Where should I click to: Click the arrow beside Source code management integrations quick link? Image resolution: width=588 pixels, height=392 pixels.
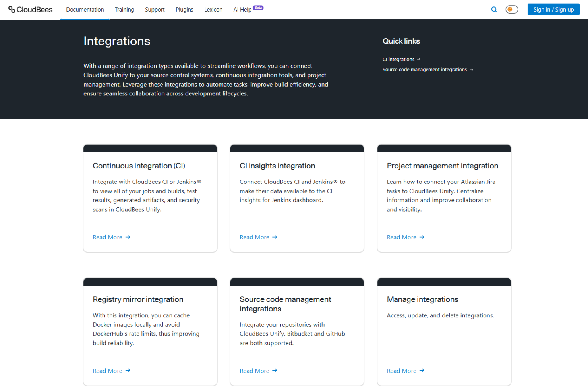coord(472,69)
